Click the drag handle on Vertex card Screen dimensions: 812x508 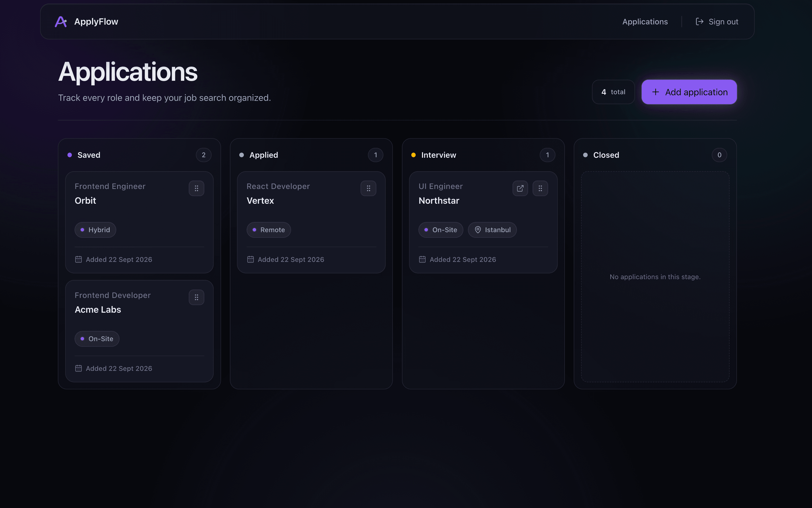tap(368, 188)
